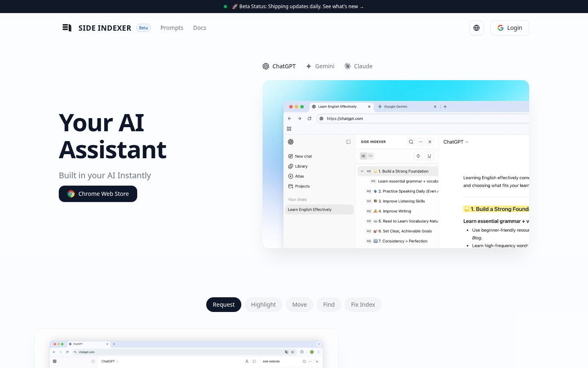This screenshot has width=588, height=368.
Task: Click the underline icon in Side Indexer toolbar
Action: click(429, 156)
